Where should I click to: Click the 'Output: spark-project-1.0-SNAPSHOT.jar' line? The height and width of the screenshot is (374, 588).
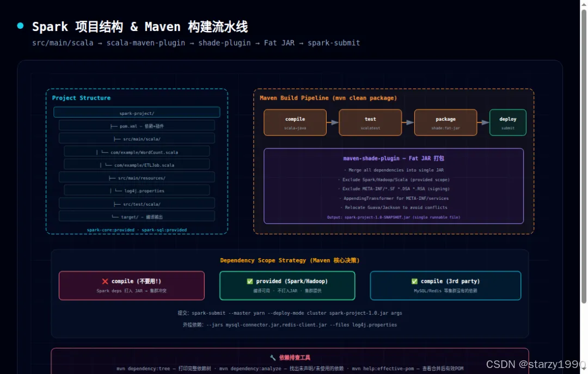coord(394,217)
